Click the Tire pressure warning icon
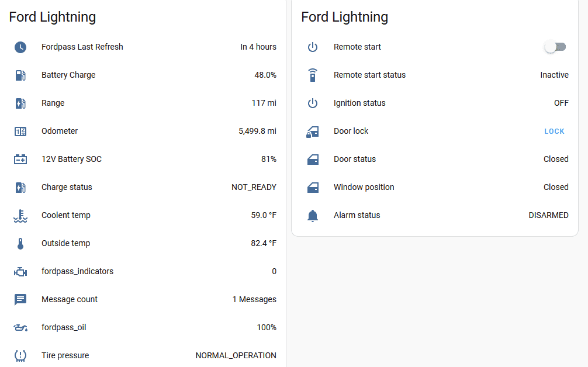588x367 pixels. tap(20, 355)
